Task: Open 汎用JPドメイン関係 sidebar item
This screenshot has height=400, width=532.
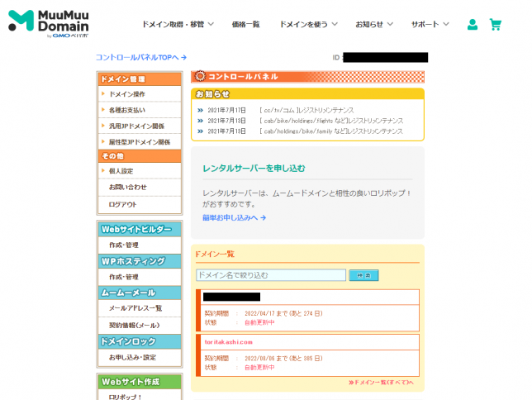Action: click(136, 126)
